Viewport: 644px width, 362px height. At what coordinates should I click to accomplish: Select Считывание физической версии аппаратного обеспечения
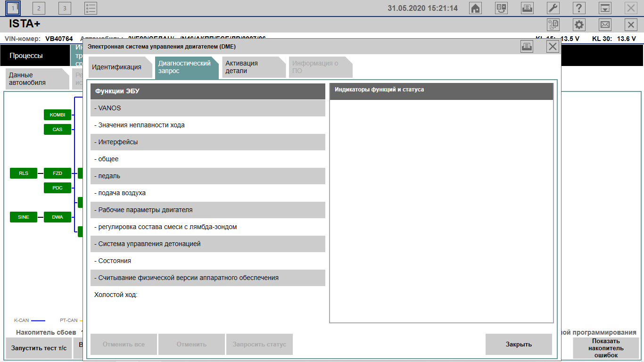[208, 278]
